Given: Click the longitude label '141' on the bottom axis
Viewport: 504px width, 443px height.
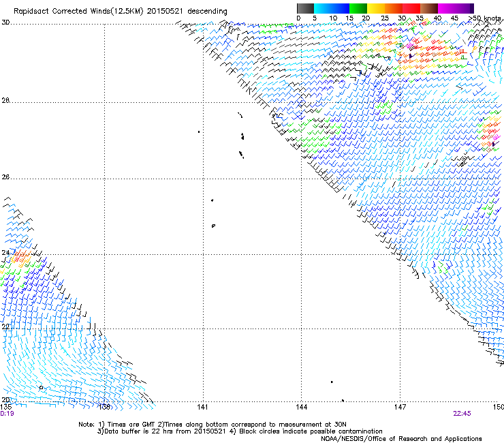Looking at the screenshot, I should click(x=202, y=407).
